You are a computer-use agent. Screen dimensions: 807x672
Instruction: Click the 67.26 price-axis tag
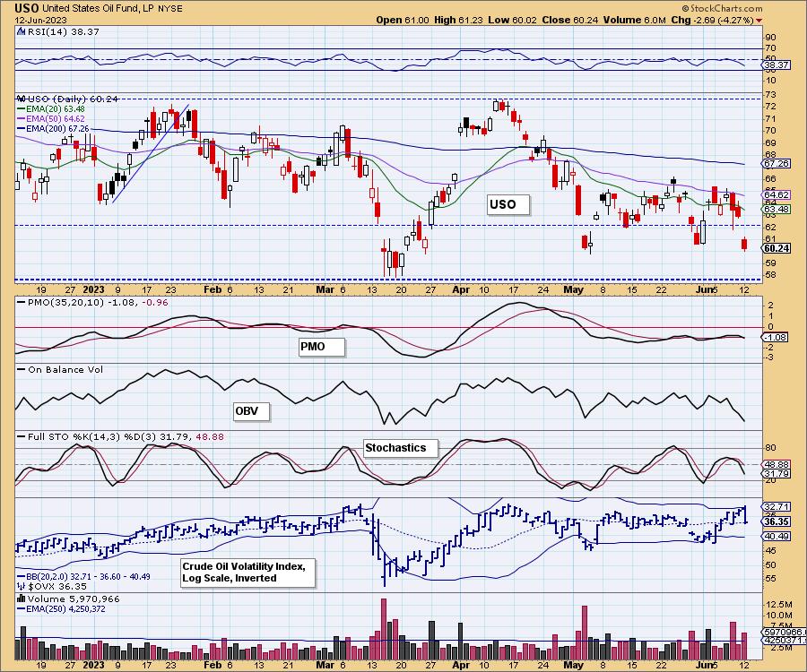coord(777,163)
